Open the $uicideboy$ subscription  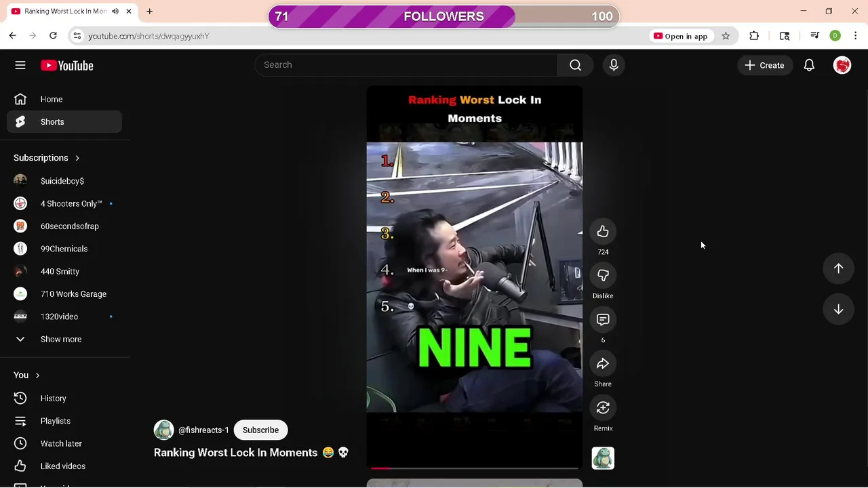tap(64, 181)
